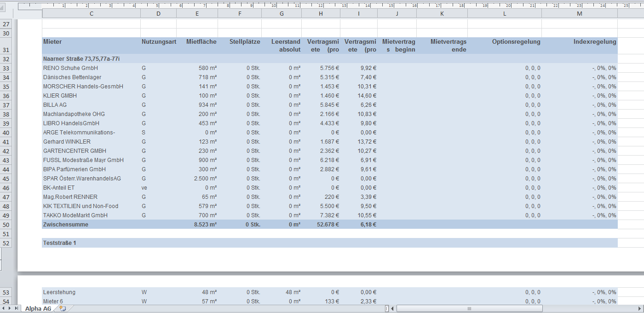This screenshot has width=644, height=313.
Task: Select the FUSSL Modestraße Mayr GmbH cell
Action: pos(91,160)
